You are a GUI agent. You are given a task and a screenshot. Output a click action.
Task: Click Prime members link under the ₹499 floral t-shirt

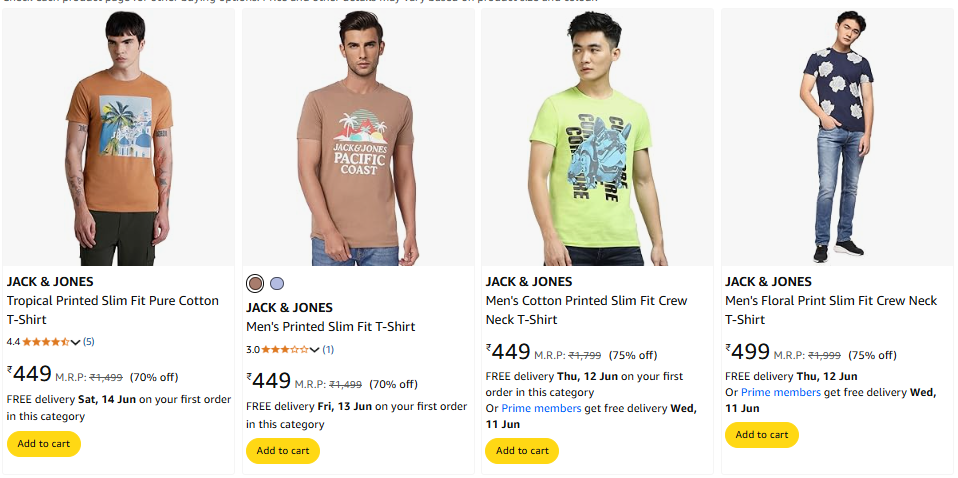coord(781,392)
